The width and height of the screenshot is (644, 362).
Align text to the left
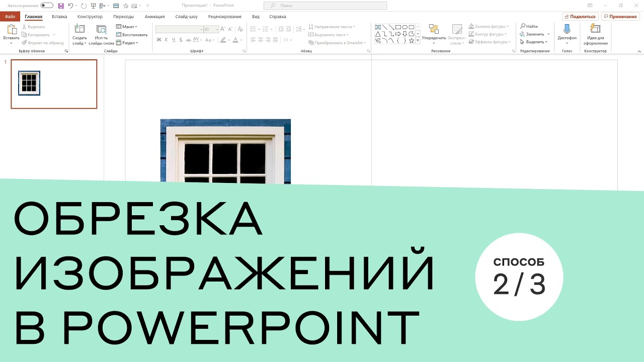click(253, 40)
